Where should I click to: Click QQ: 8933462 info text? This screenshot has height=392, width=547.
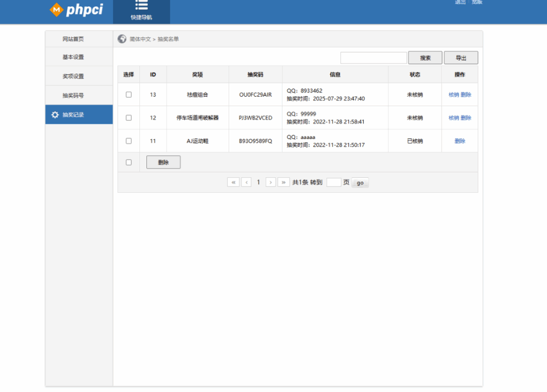coord(304,91)
